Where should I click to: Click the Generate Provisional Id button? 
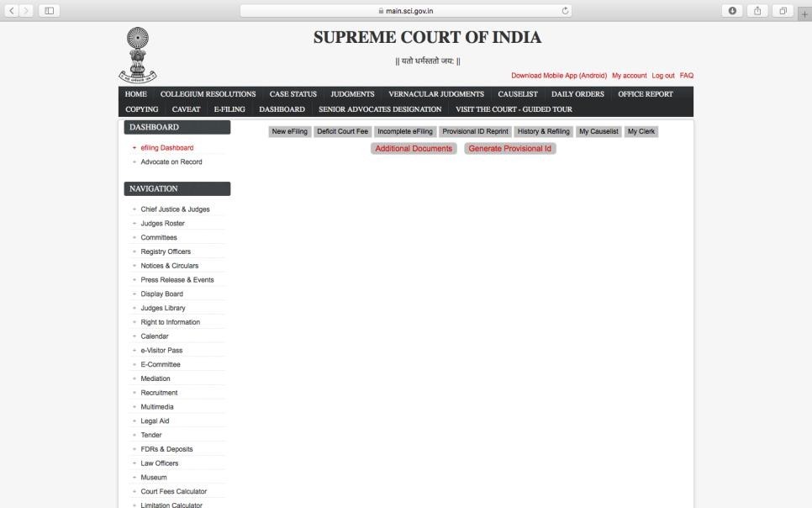point(508,148)
